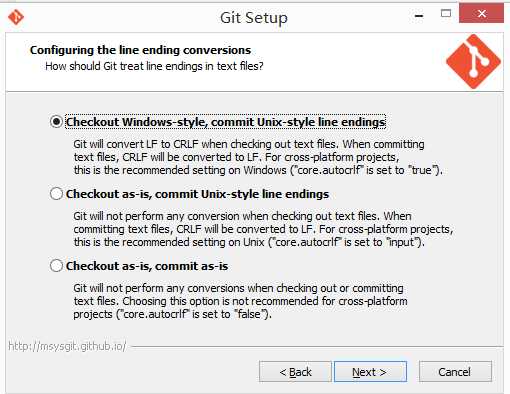
Task: Click the msysgit.github.io URL text
Action: [x=67, y=346]
